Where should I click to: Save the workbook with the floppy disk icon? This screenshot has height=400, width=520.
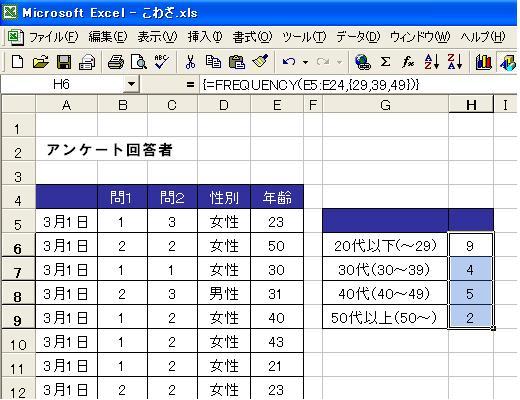point(64,62)
